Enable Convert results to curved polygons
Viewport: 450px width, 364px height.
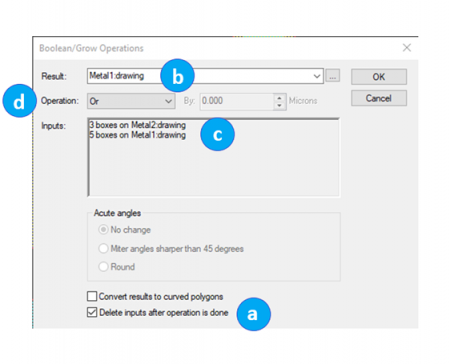pyautogui.click(x=92, y=296)
